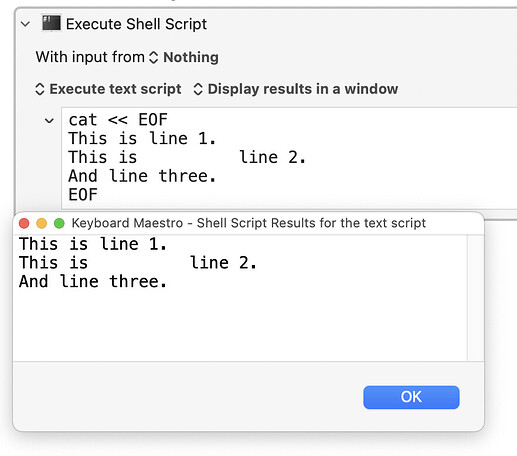Click the Execute Shell Script action title

coord(136,24)
